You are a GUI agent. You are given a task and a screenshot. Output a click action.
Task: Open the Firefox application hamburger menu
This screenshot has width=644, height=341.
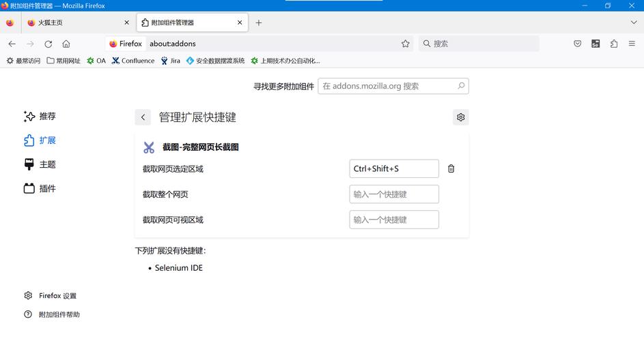click(x=632, y=44)
